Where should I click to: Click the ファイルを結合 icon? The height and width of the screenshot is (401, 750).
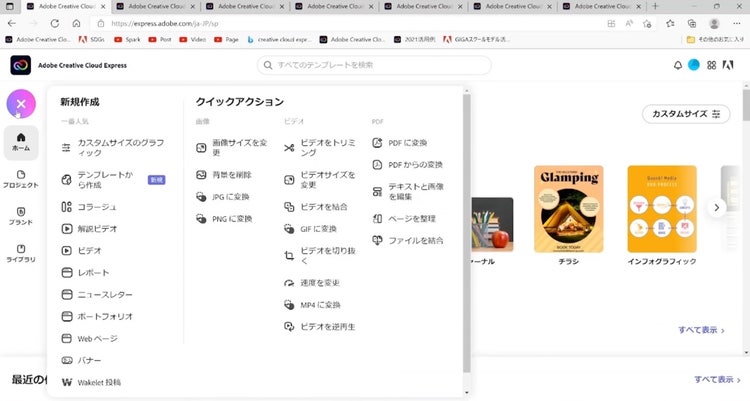(x=377, y=240)
